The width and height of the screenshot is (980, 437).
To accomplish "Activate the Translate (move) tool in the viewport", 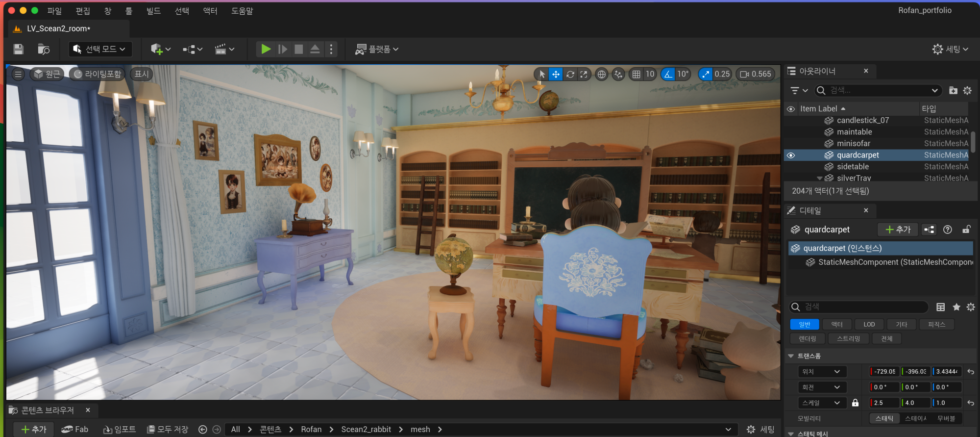I will coord(556,74).
